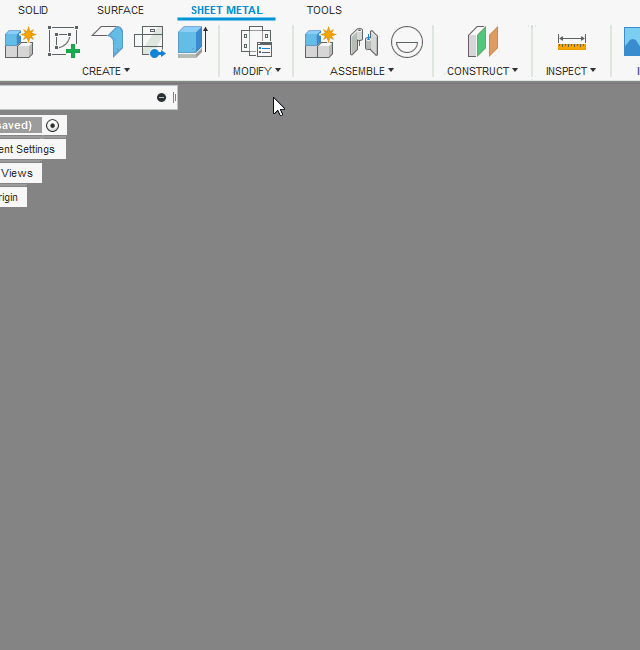Open the Sheet Metal Rules icon
The image size is (640, 650).
click(x=257, y=42)
